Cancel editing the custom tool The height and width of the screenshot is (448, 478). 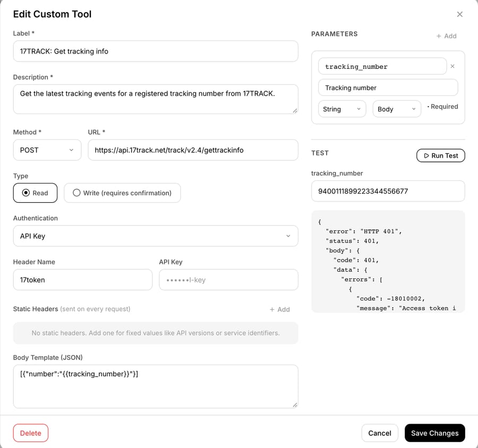(x=380, y=433)
